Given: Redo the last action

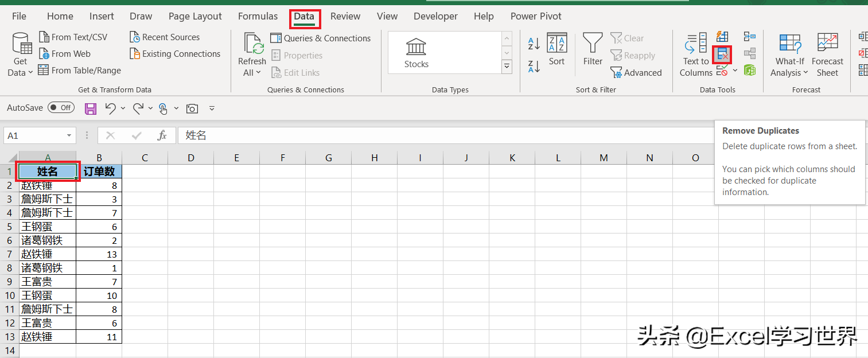Looking at the screenshot, I should click(x=138, y=108).
